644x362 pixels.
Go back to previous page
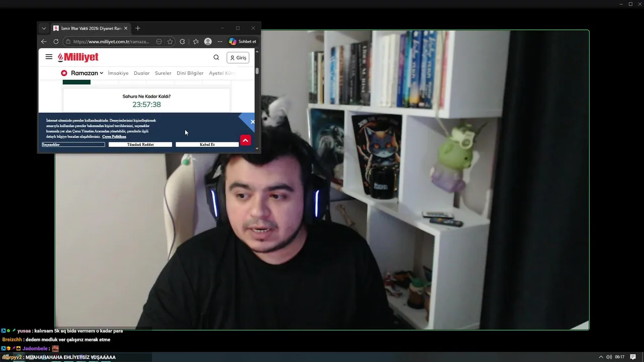tap(44, 42)
